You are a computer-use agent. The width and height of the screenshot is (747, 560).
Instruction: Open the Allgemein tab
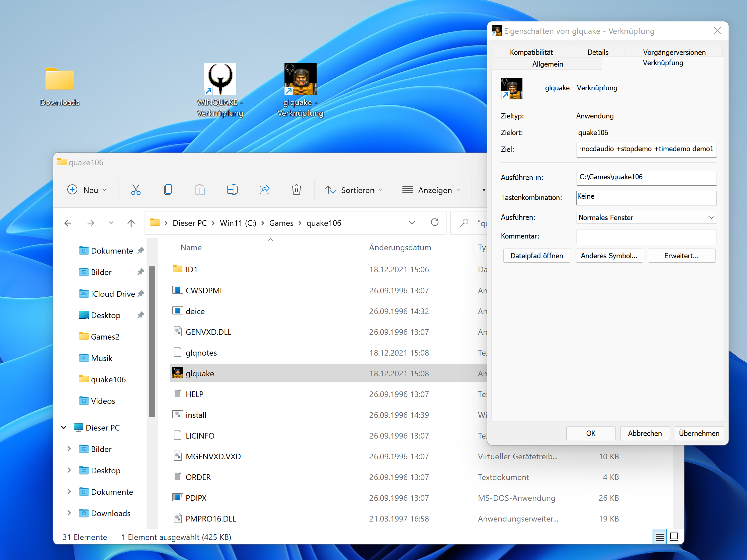coord(547,64)
